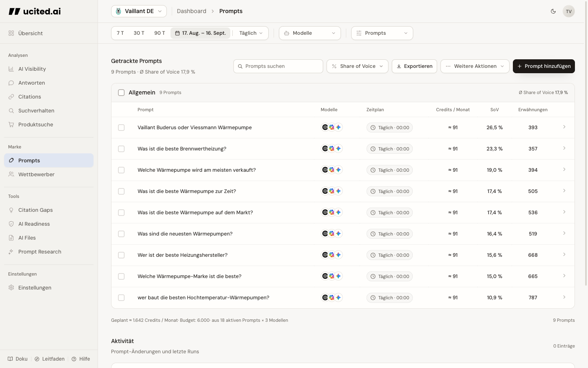Select the Vaillant Buderus oder Viessmann row checkbox
Screen dimensions: 588x368
pos(121,128)
